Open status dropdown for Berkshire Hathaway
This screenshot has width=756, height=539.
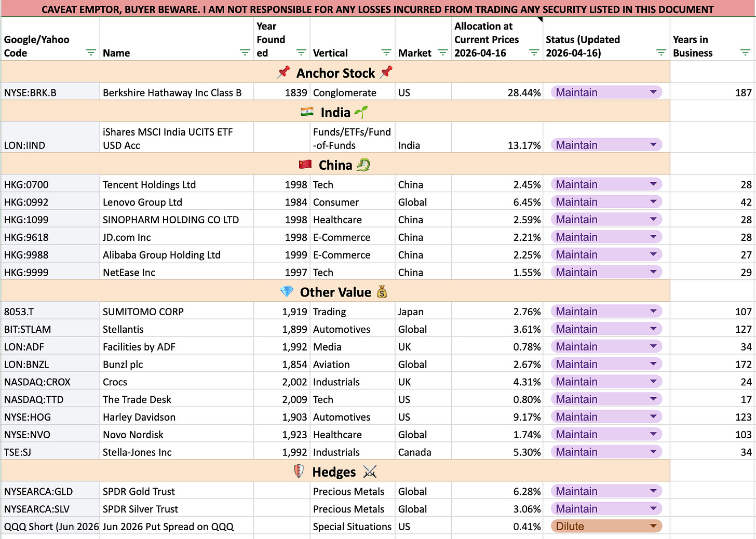(x=606, y=92)
